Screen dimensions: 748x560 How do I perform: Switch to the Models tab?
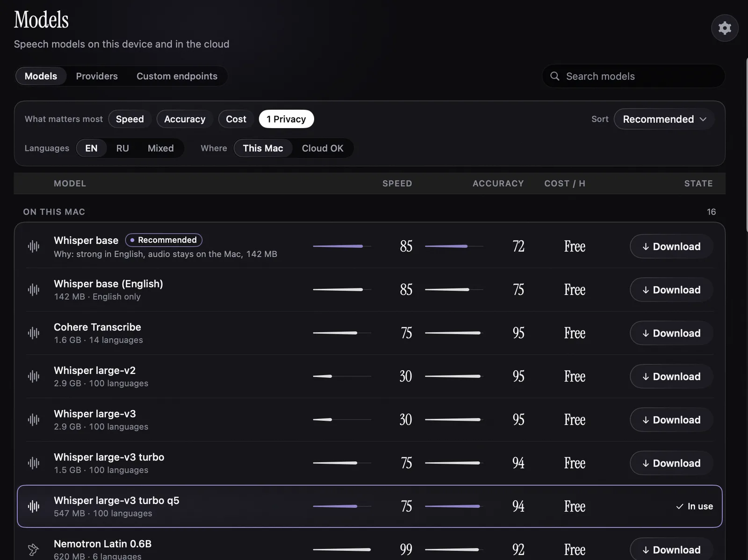tap(41, 76)
